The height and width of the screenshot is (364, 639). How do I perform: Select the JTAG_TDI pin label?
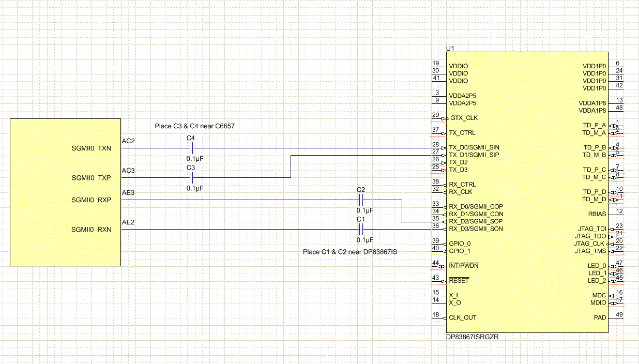pyautogui.click(x=592, y=229)
